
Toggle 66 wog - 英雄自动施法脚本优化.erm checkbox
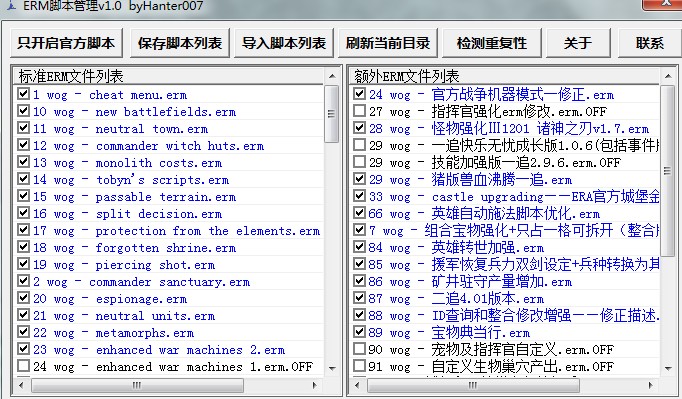[359, 212]
